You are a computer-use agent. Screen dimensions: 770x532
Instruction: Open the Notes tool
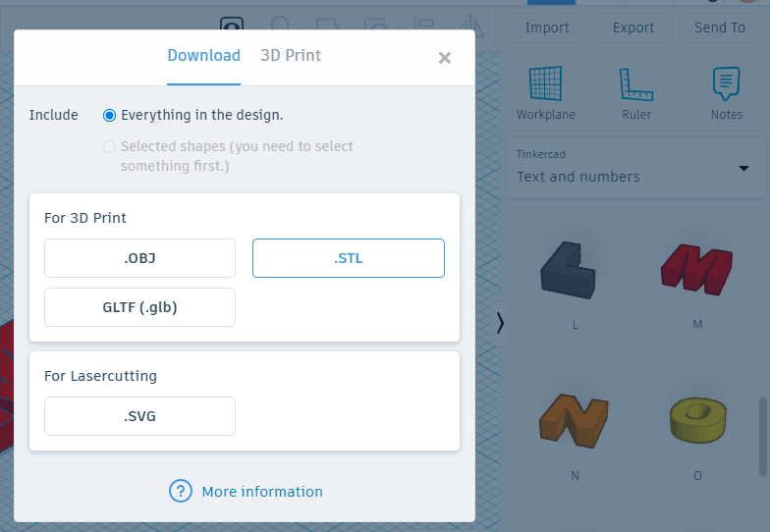726,84
